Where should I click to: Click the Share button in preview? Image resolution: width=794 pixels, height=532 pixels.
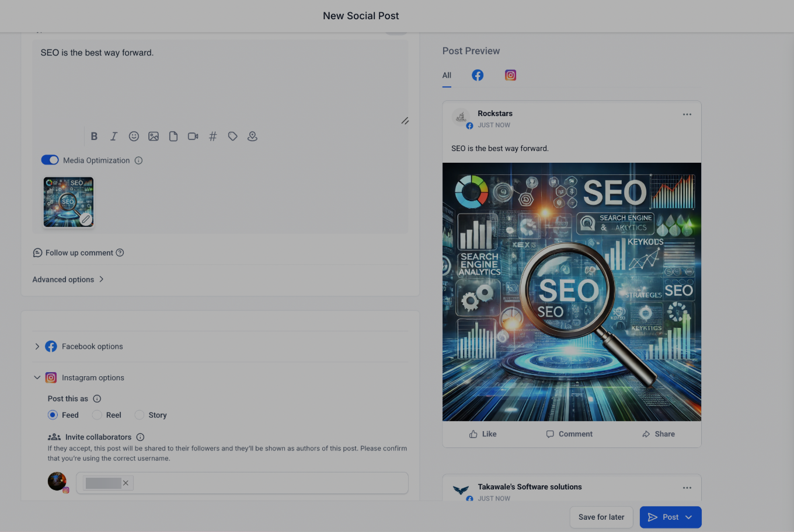click(x=659, y=434)
